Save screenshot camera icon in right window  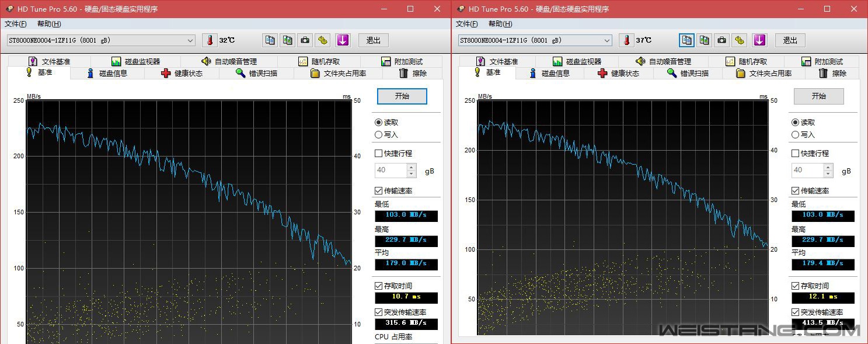tap(721, 40)
